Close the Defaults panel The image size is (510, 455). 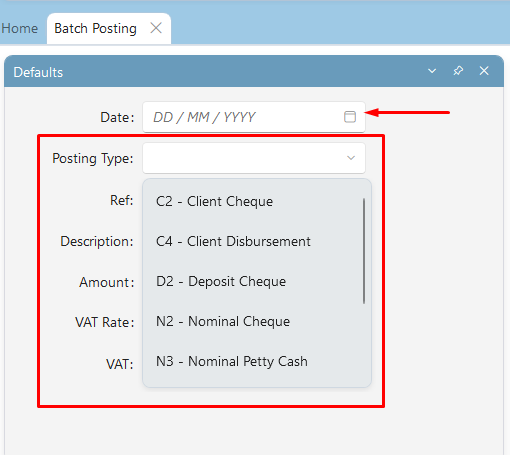coord(484,71)
